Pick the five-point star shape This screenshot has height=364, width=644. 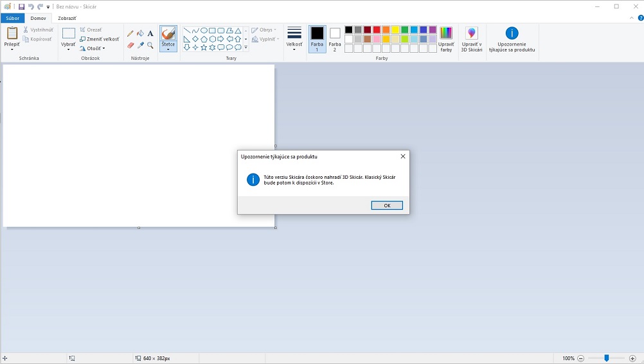(204, 47)
